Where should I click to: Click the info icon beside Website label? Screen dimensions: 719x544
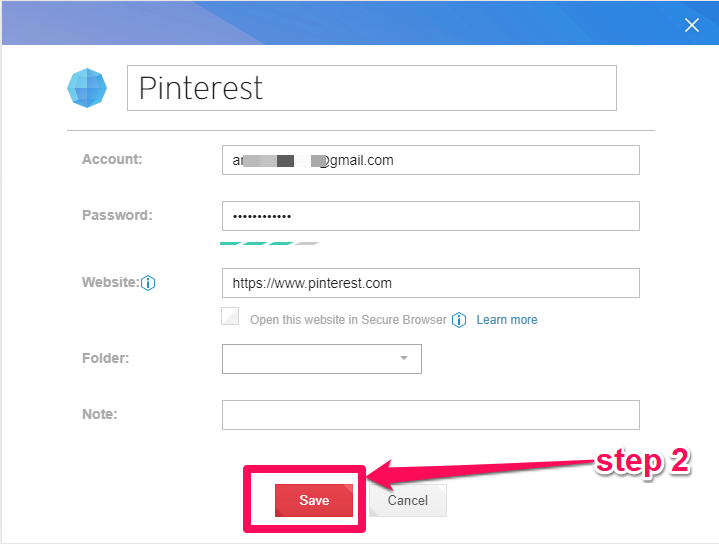[148, 283]
